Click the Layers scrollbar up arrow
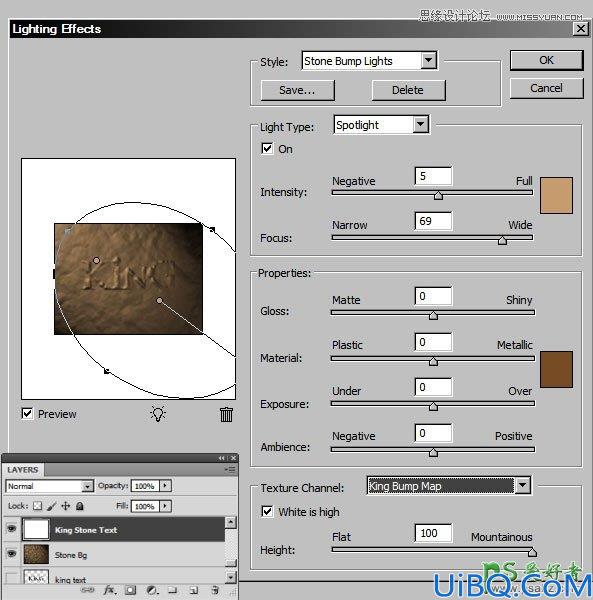Viewport: 593px width, 600px height. (231, 522)
